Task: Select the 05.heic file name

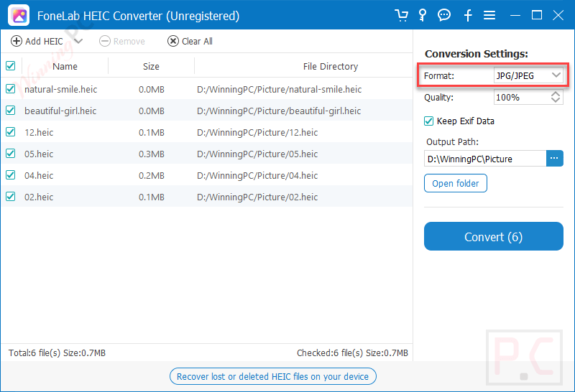Action: point(39,154)
